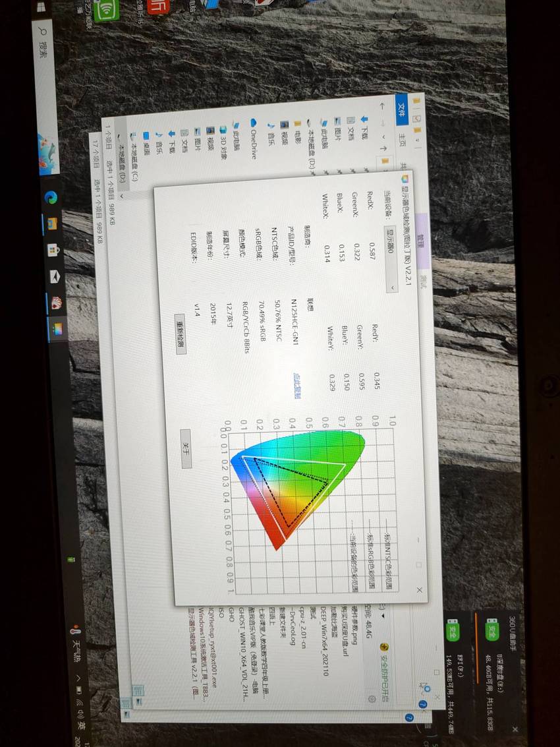Image resolution: width=560 pixels, height=747 pixels.
Task: Open volume control in system tray
Action: tap(80, 713)
